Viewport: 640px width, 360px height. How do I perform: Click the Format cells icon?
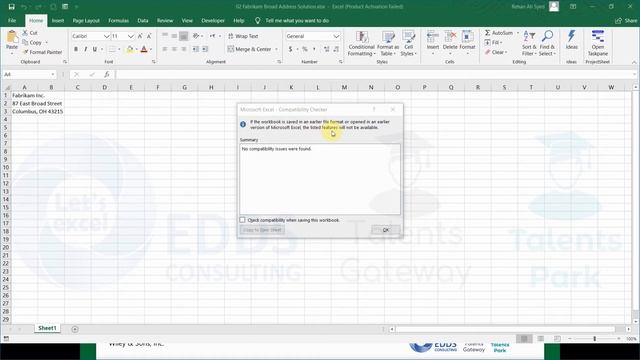(x=467, y=37)
